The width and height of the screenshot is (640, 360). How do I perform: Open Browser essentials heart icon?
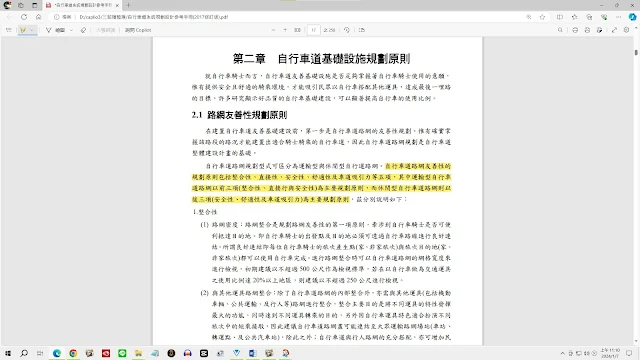point(604,17)
